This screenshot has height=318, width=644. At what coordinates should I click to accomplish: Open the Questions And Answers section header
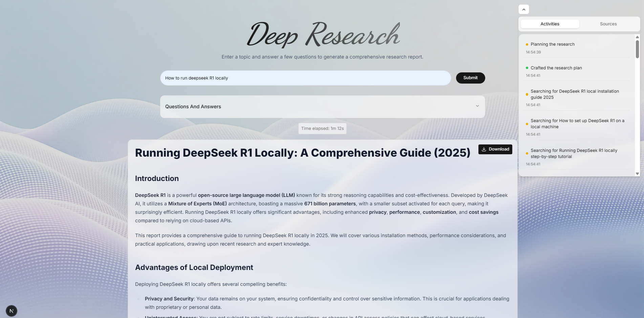tap(322, 107)
